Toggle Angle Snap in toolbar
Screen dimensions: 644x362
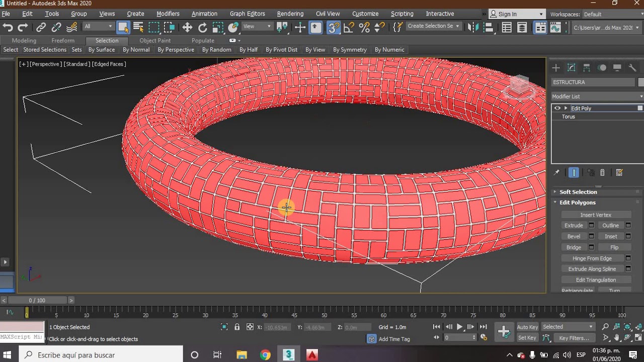tap(349, 28)
